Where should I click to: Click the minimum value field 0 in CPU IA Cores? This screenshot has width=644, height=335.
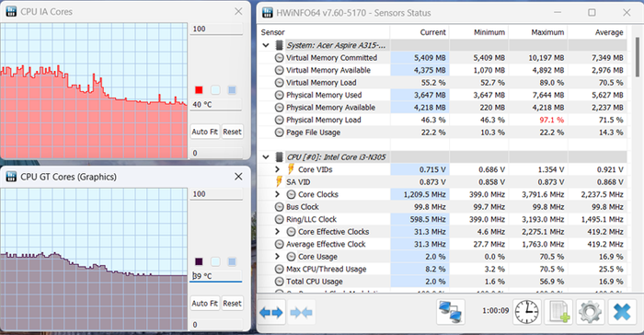coord(216,153)
